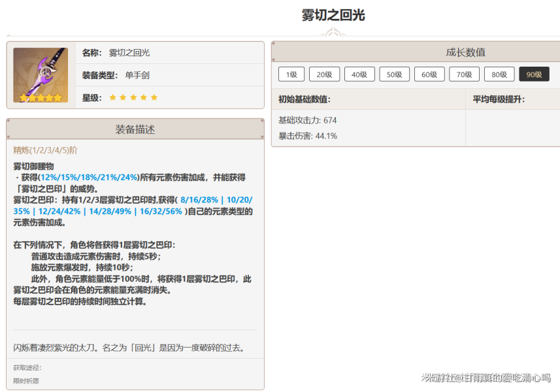Show stats for 50级
560x392 pixels.
[394, 74]
